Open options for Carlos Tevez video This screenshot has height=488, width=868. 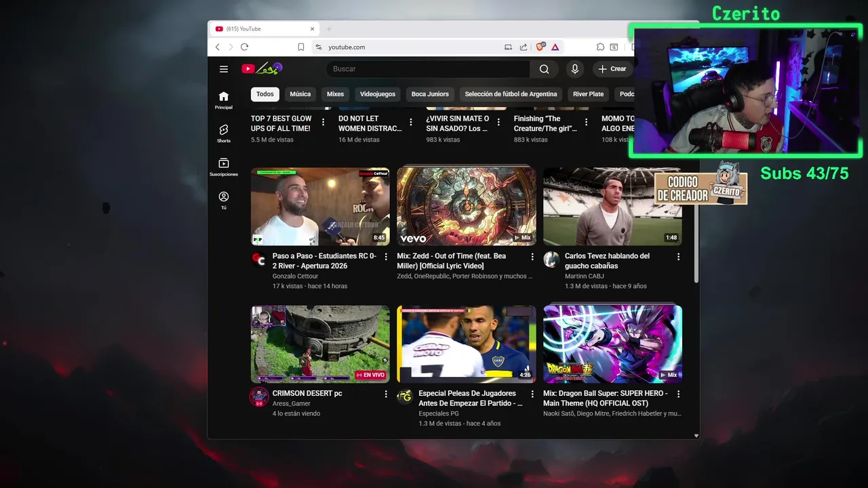pyautogui.click(x=678, y=257)
